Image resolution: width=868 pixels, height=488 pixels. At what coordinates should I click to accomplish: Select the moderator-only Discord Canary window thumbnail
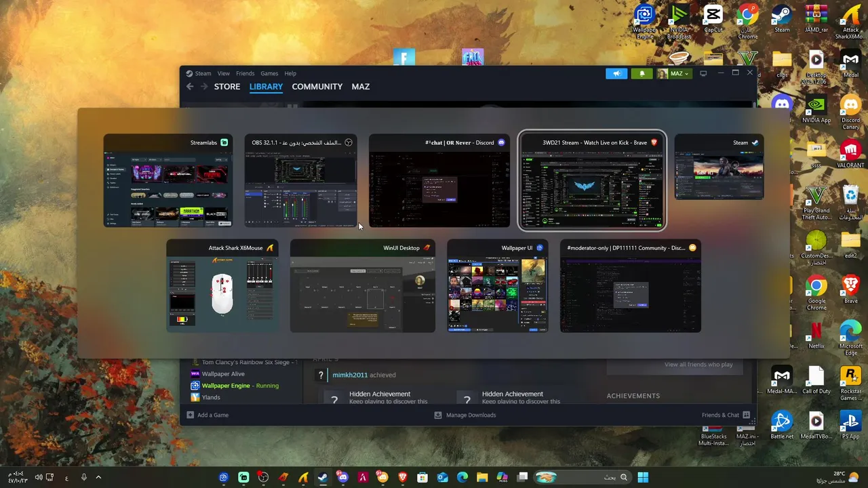[631, 286]
